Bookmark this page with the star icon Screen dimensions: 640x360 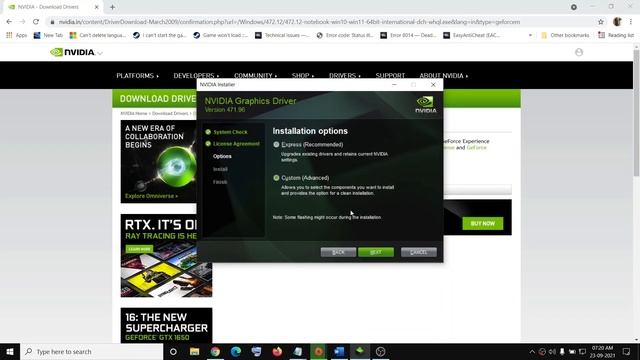point(601,22)
